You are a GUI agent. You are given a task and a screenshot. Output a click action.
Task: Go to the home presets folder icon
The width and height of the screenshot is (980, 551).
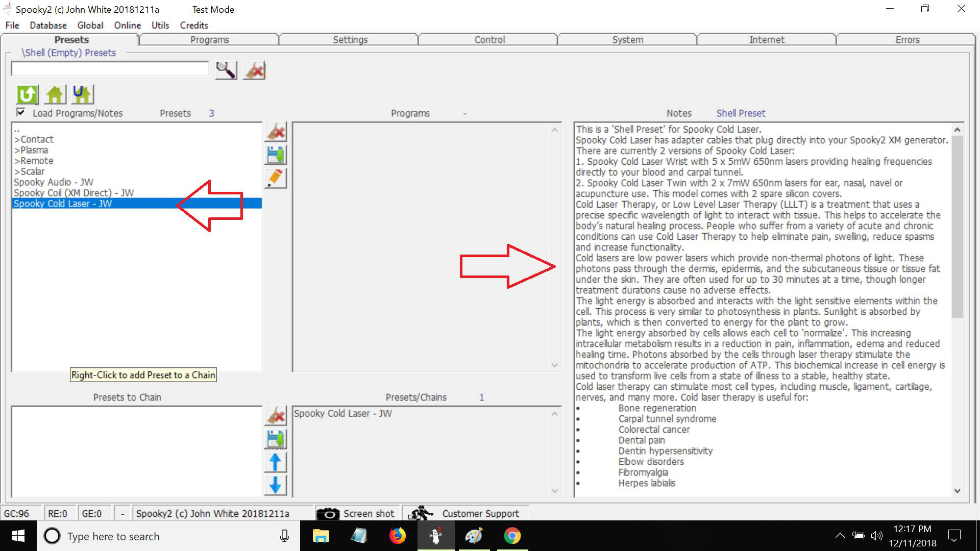55,94
